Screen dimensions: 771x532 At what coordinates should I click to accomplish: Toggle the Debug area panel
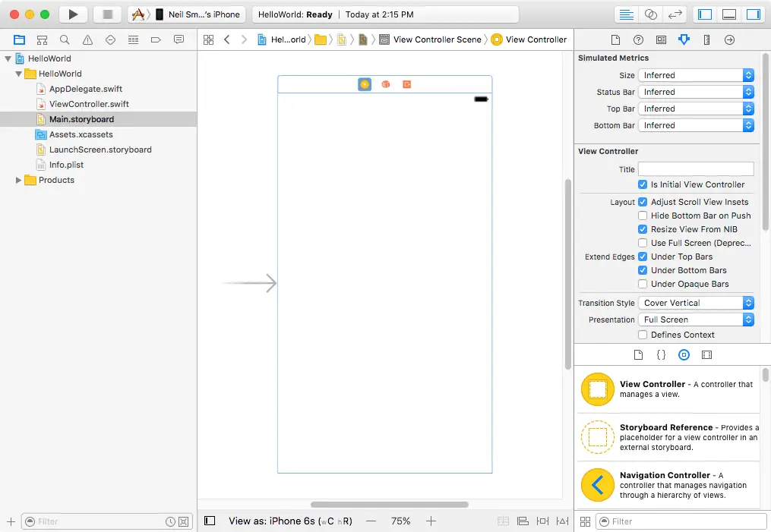coord(728,14)
